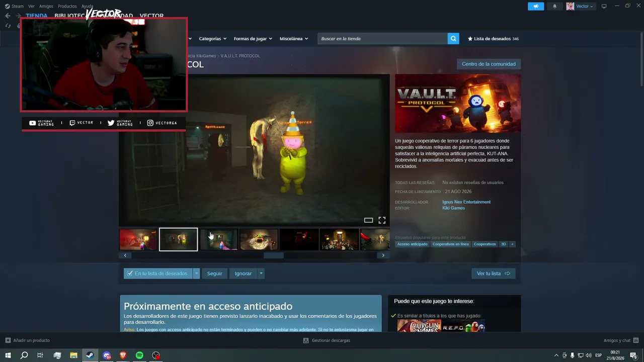The height and width of the screenshot is (362, 644).
Task: Click the Seguir button
Action: tap(214, 274)
